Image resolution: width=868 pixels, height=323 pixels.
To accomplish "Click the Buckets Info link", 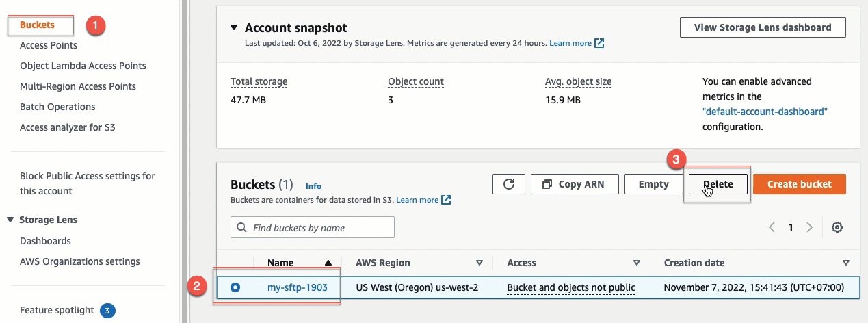I will [313, 185].
